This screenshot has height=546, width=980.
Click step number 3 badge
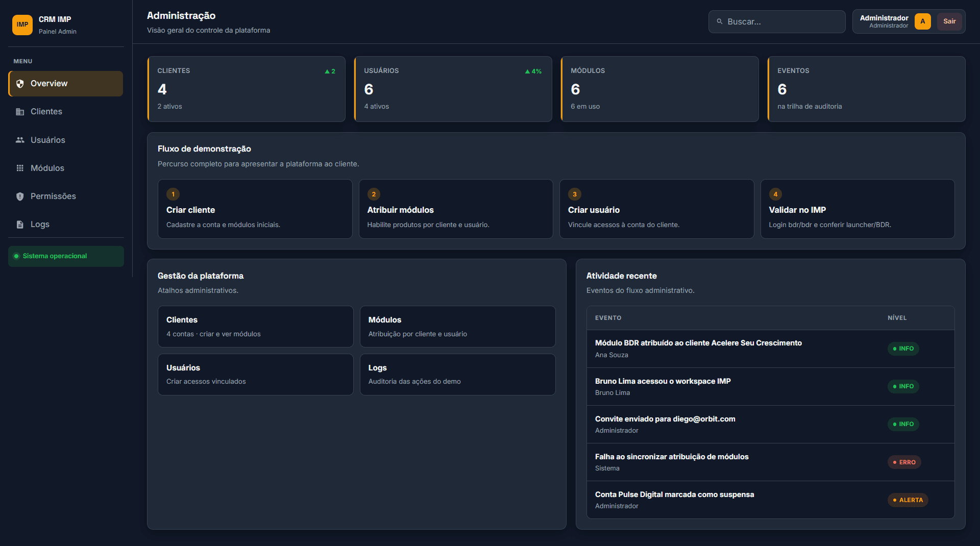(x=575, y=194)
